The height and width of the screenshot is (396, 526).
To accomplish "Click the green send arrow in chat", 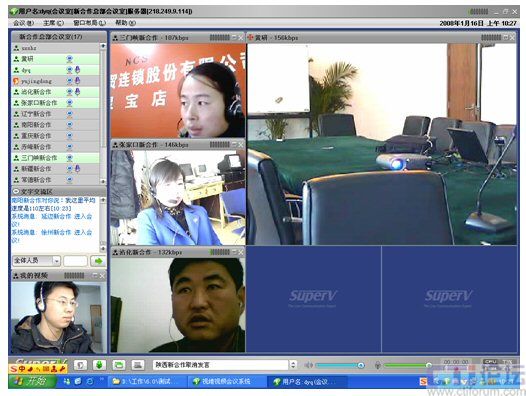I will pos(98,261).
